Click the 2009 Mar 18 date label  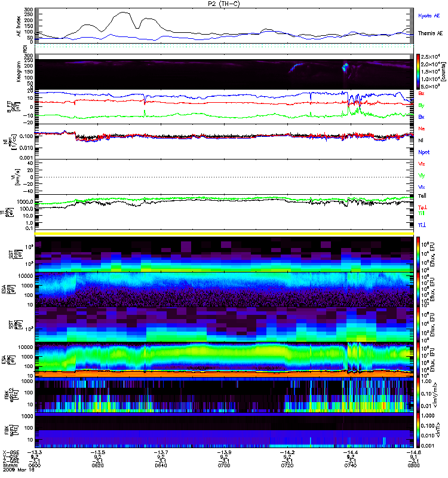18,470
